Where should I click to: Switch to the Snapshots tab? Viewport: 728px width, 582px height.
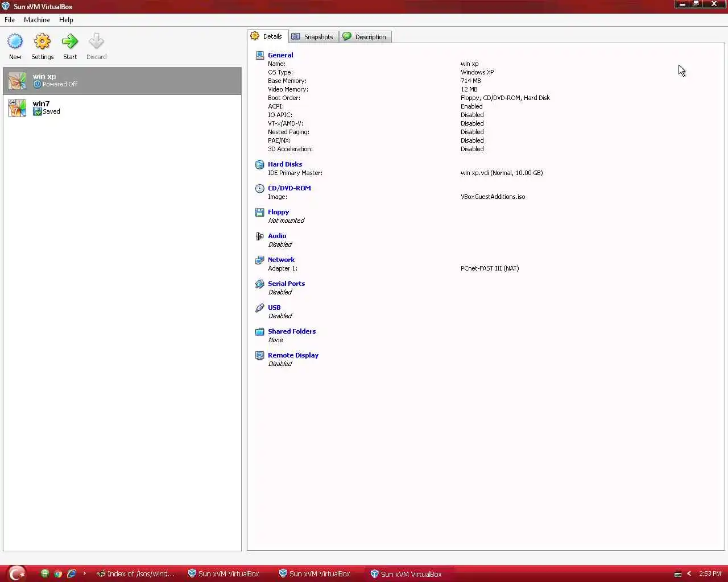coord(313,36)
